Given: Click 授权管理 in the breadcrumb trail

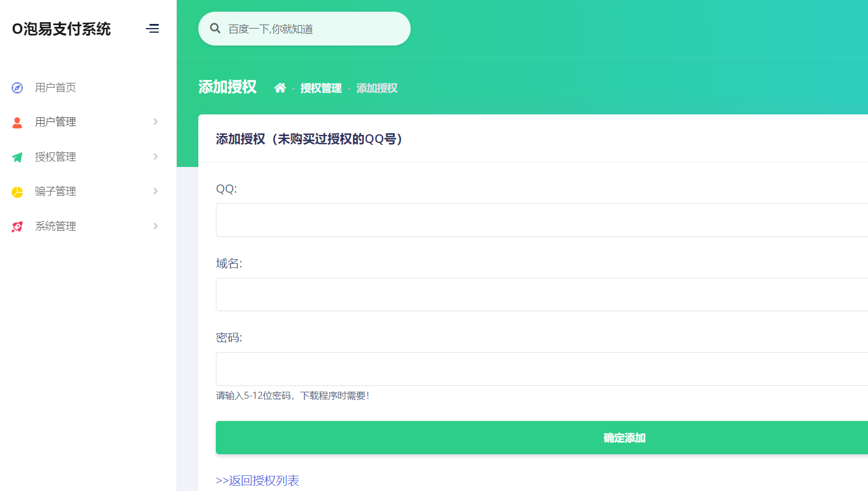Looking at the screenshot, I should pyautogui.click(x=320, y=88).
